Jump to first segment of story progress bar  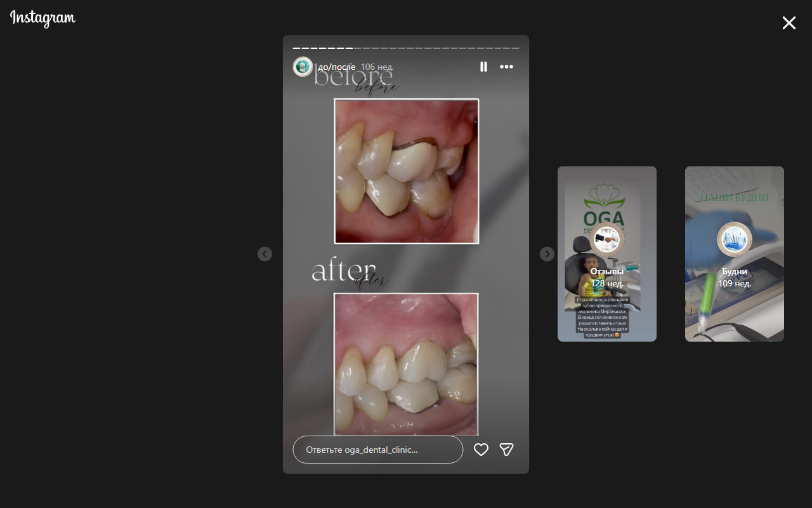[x=296, y=48]
